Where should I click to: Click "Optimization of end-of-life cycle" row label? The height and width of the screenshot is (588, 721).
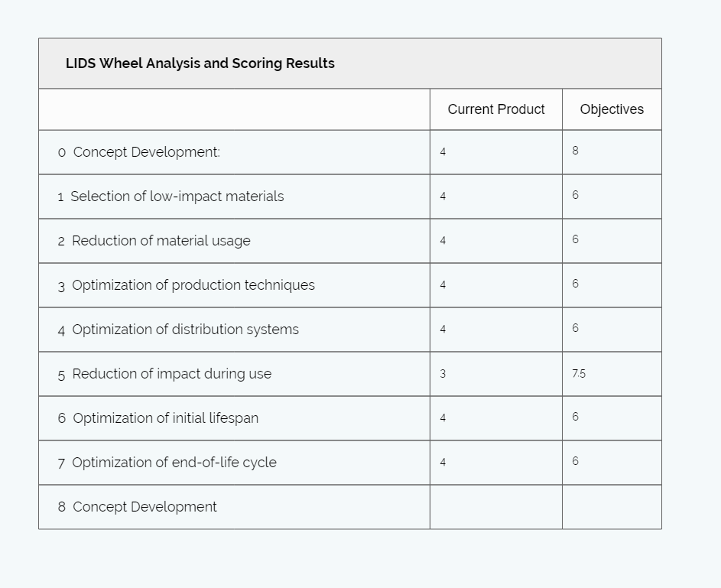click(174, 463)
